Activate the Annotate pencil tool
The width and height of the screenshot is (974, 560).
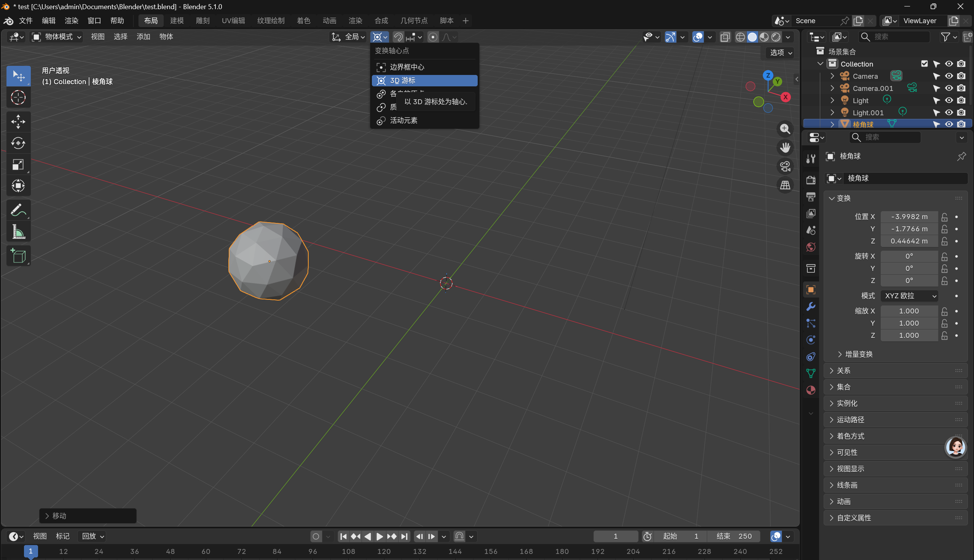[18, 210]
